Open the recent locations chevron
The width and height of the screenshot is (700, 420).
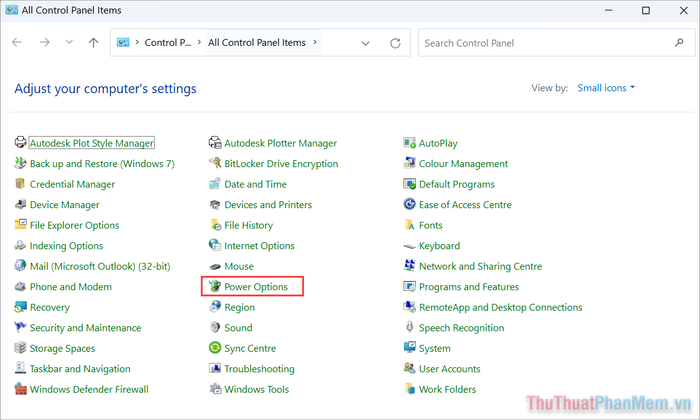(x=69, y=42)
